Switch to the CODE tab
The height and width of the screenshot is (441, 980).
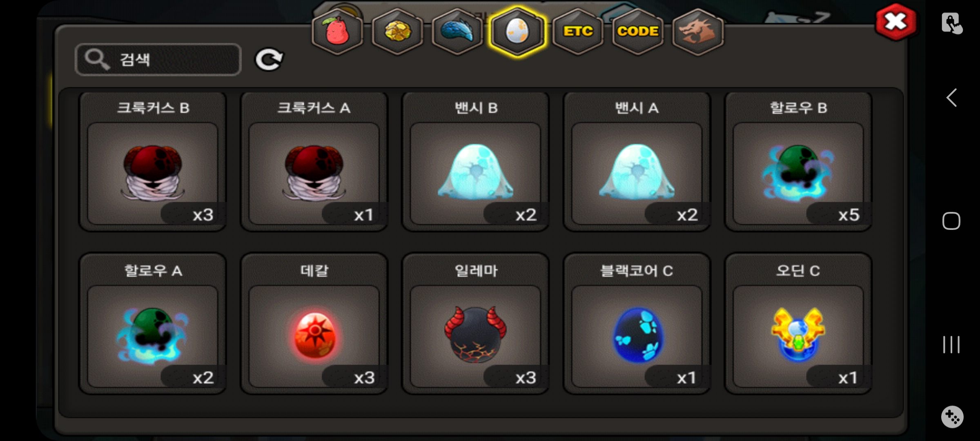(x=638, y=32)
